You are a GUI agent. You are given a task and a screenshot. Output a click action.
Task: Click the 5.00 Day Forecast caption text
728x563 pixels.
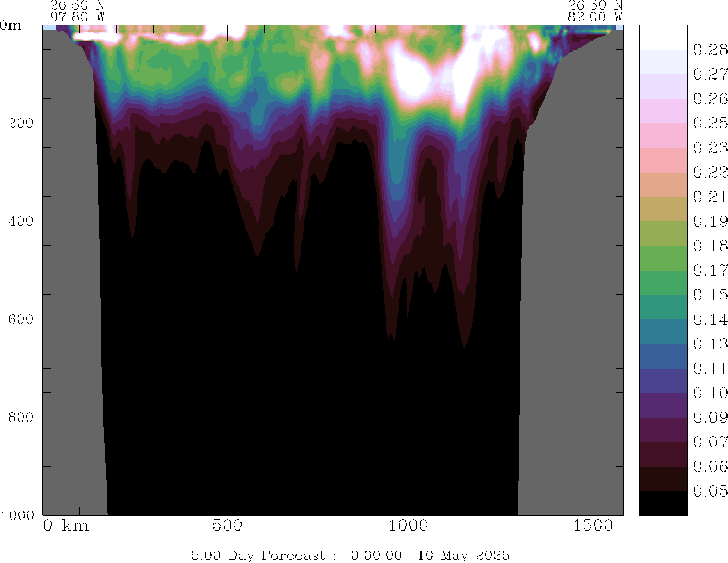tap(258, 555)
